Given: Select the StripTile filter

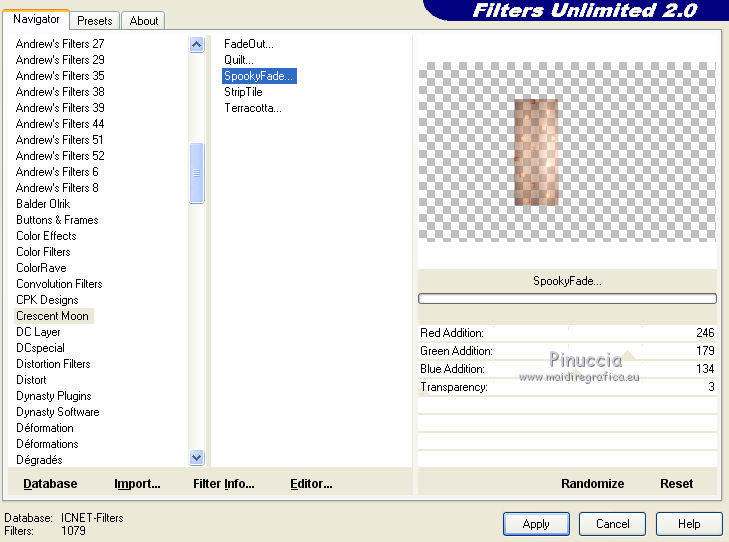Looking at the screenshot, I should [243, 92].
